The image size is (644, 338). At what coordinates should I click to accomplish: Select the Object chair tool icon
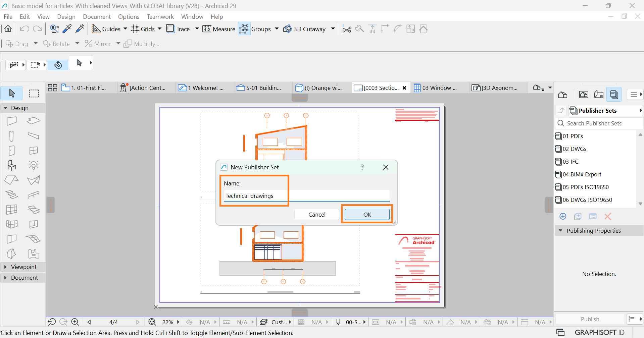12,165
